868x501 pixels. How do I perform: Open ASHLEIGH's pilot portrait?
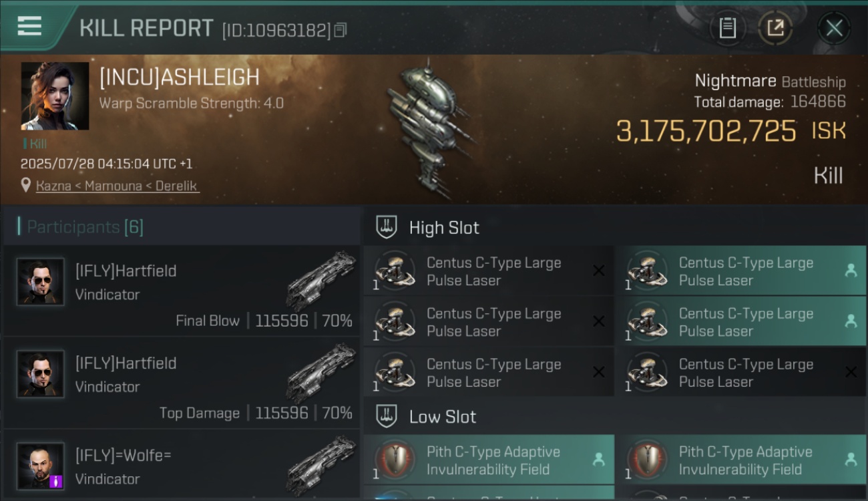click(55, 96)
